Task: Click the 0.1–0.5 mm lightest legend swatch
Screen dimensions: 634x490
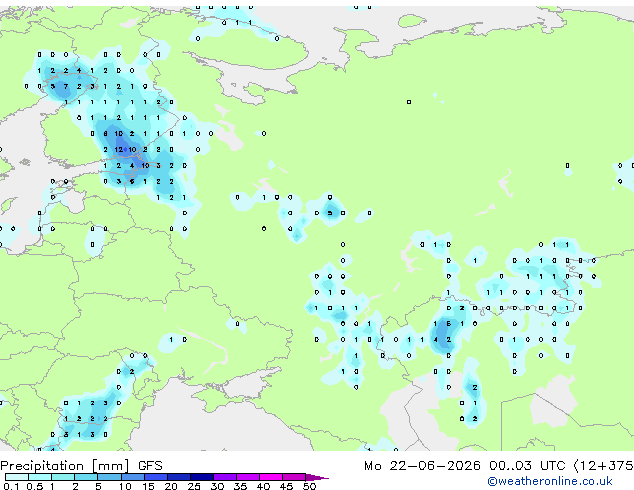Action: click(x=17, y=477)
